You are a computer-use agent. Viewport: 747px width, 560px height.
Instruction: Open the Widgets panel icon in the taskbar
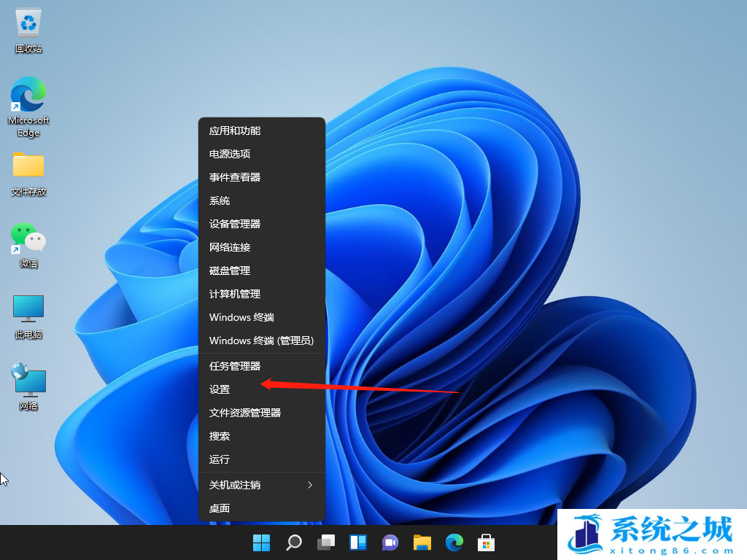coord(357,542)
